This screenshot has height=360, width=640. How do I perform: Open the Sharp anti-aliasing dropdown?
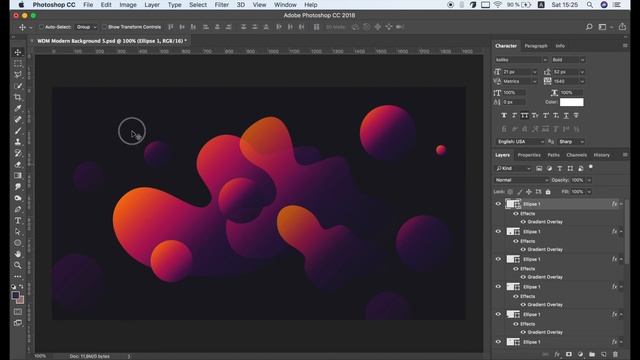(571, 142)
